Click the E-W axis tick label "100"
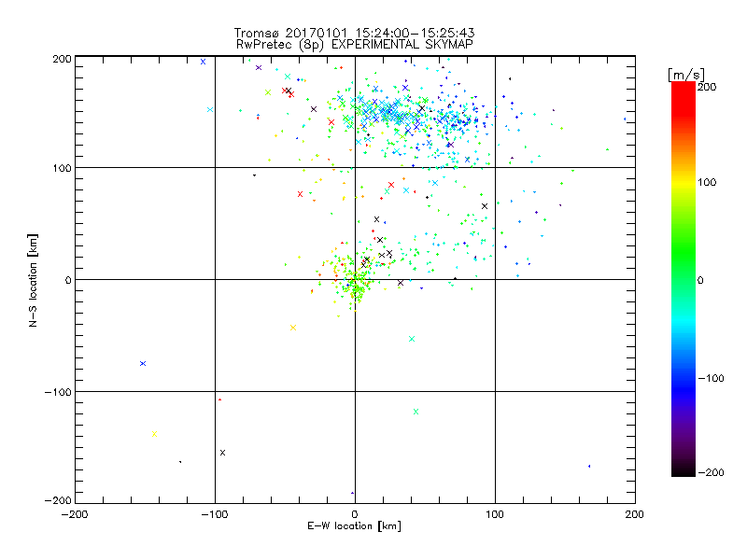Viewport: 747px width, 560px height. click(495, 514)
